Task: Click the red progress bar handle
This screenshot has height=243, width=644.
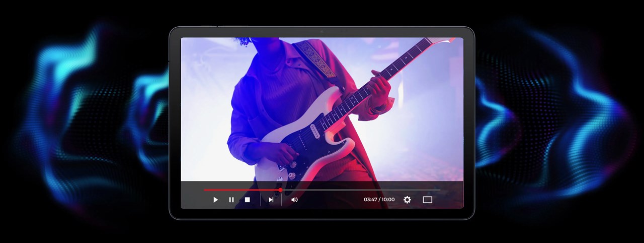Action: pos(280,190)
